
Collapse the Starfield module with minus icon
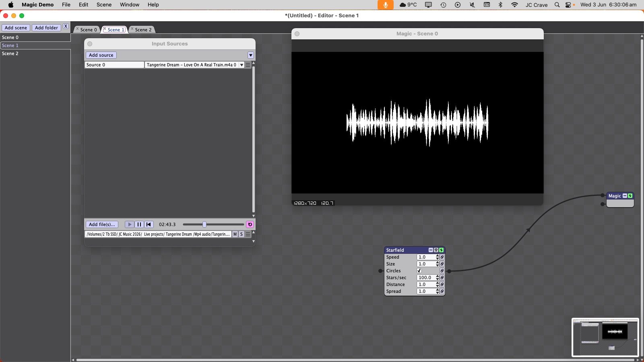[x=431, y=250]
